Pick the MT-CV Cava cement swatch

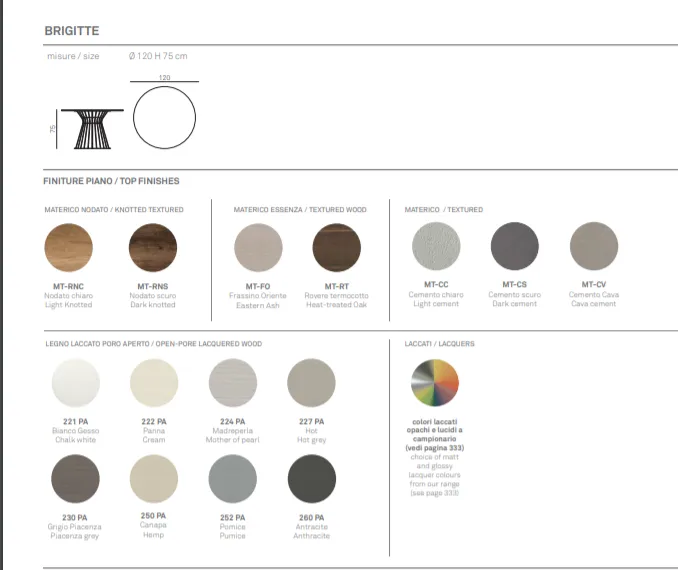click(x=594, y=246)
